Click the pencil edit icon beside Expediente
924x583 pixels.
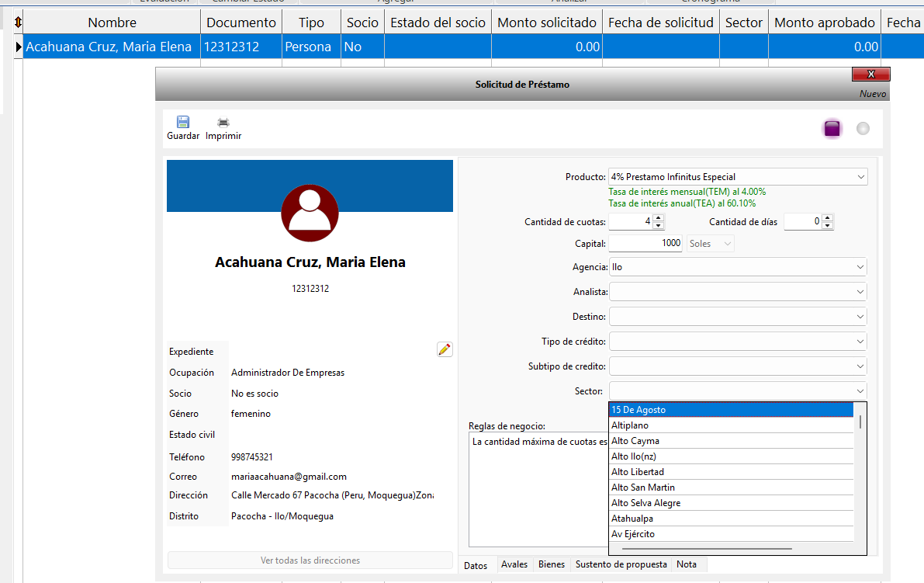point(445,350)
